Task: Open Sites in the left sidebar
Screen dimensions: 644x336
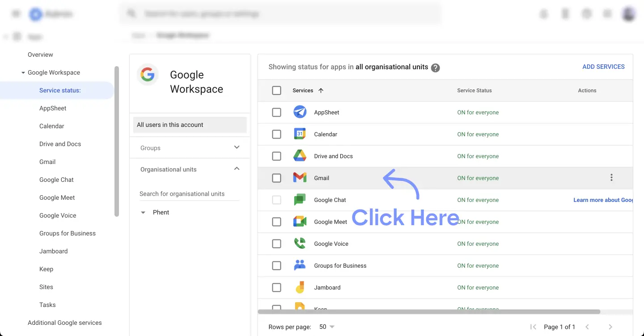Action: [46, 287]
